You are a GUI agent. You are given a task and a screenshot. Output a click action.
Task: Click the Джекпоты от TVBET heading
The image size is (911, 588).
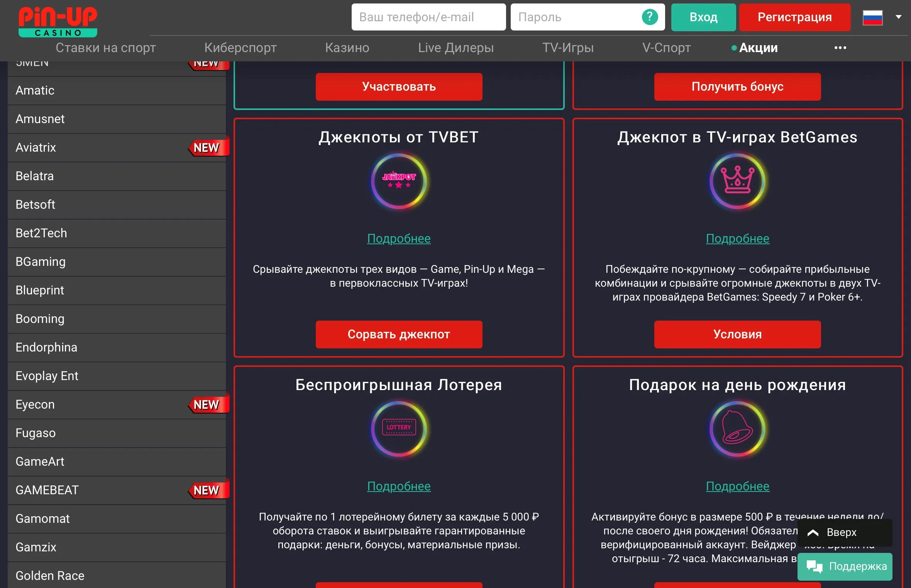[x=399, y=137]
